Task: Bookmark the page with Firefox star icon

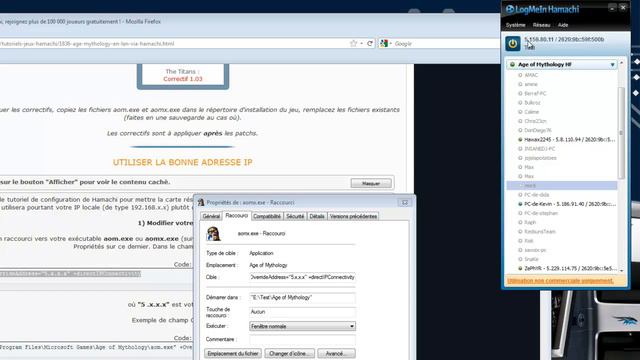Action: (353, 43)
